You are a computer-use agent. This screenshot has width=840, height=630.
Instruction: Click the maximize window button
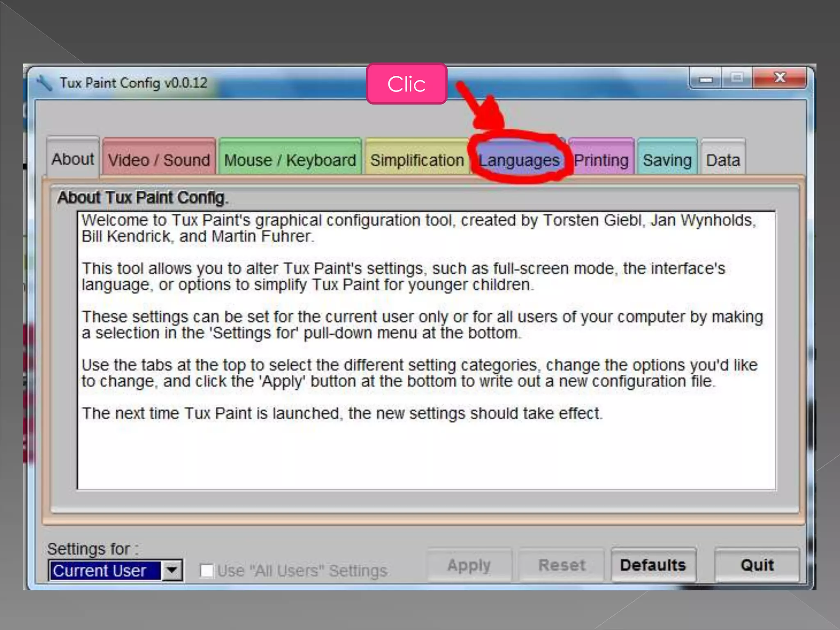tap(737, 78)
